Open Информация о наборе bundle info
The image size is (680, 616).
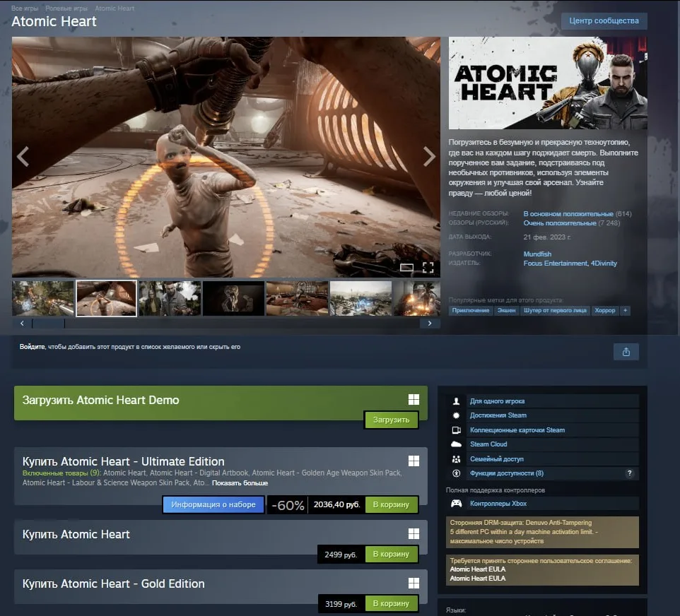213,504
